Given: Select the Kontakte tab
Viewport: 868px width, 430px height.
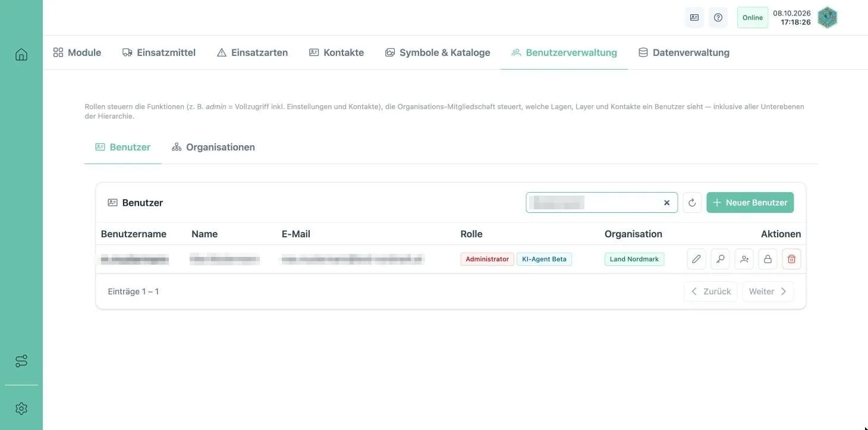Looking at the screenshot, I should [336, 52].
